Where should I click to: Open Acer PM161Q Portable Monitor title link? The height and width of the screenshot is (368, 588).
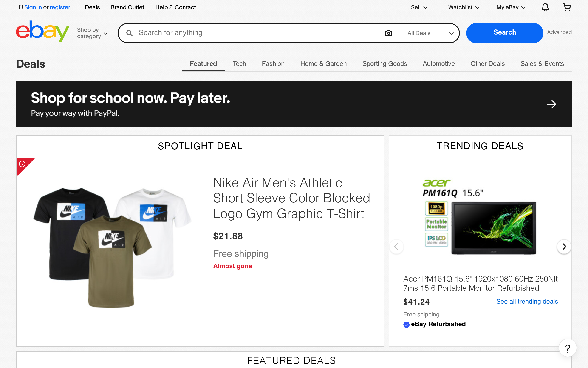coord(480,284)
